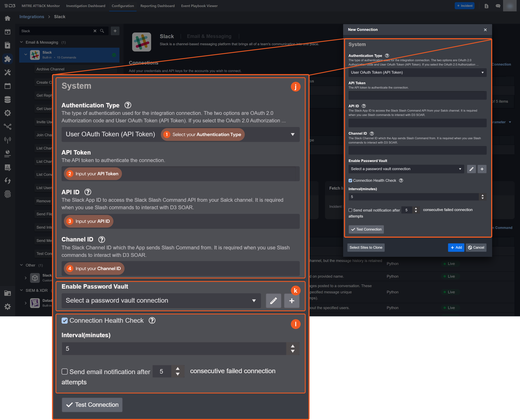
Task: Uncheck Connection Health Check in the New Connection panel
Action: coord(350,181)
